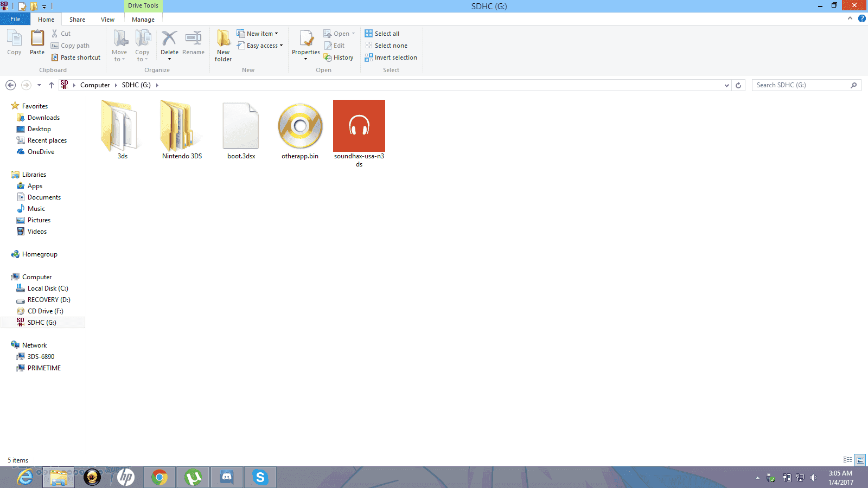
Task: Switch to the Share ribbon tab
Action: (x=77, y=20)
